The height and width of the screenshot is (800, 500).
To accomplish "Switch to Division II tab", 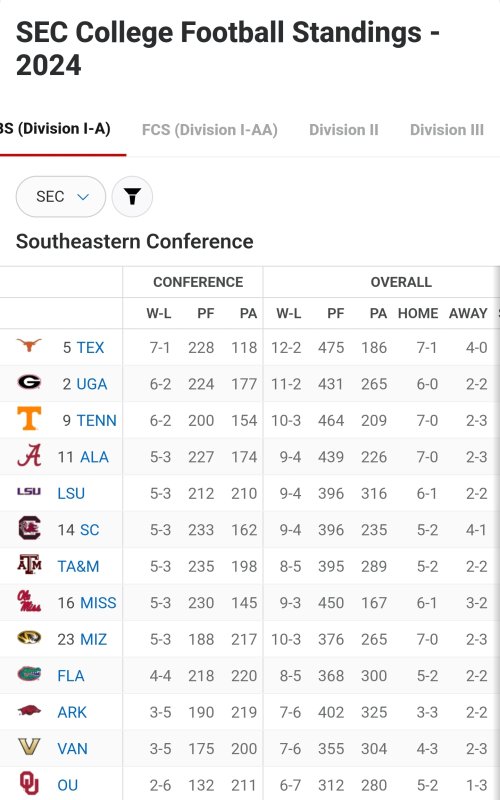I will [x=344, y=130].
